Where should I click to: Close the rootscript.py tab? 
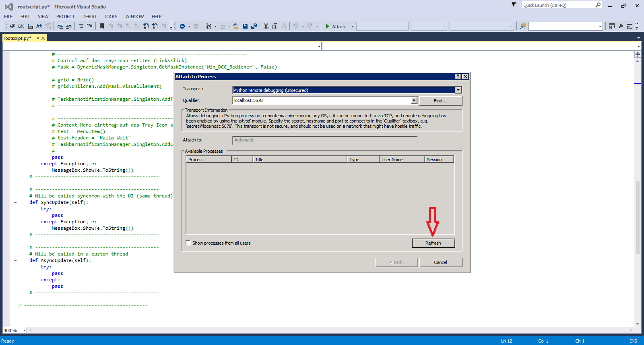pyautogui.click(x=43, y=38)
